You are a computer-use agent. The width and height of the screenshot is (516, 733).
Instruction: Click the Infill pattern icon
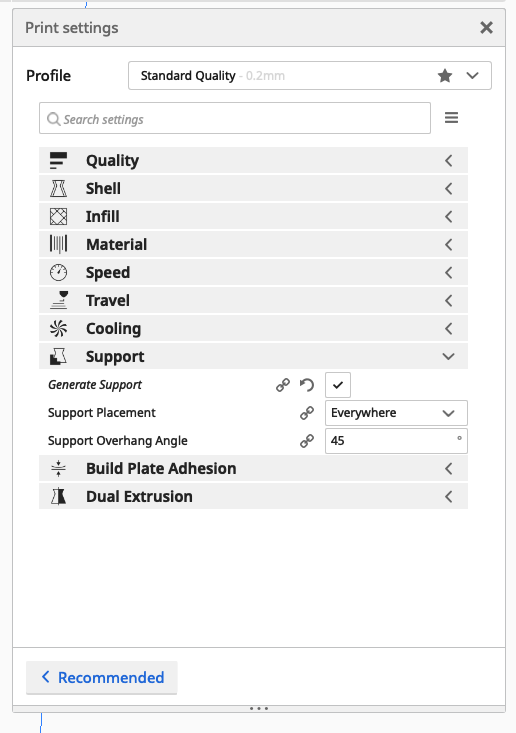[58, 216]
